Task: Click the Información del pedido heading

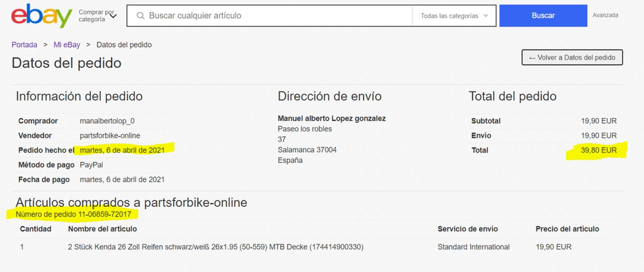Action: tap(79, 97)
